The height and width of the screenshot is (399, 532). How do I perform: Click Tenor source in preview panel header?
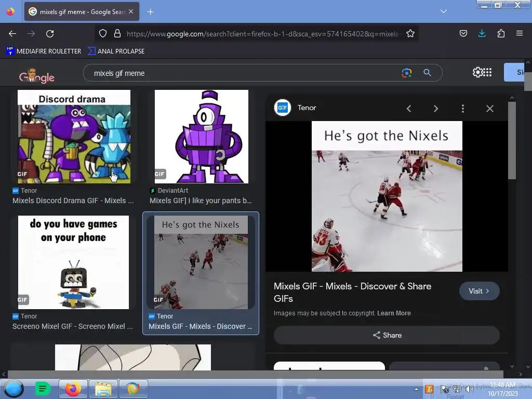[x=307, y=108]
